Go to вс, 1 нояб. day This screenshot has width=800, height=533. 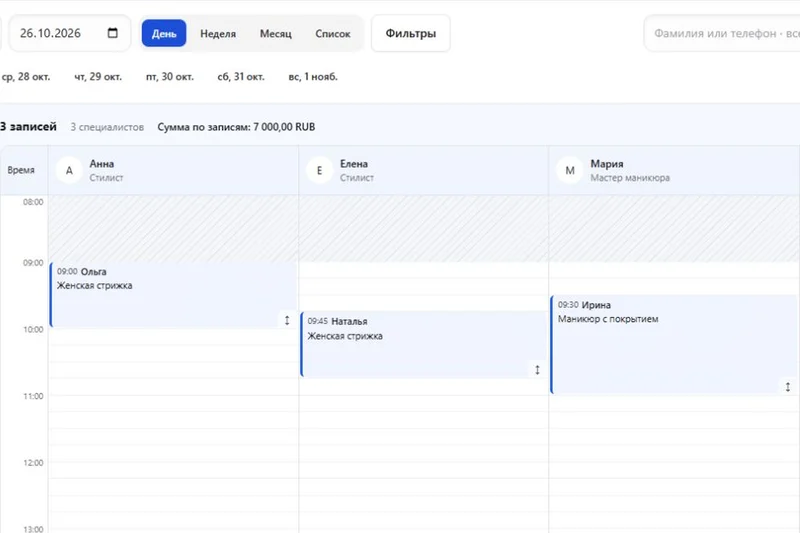pos(313,77)
